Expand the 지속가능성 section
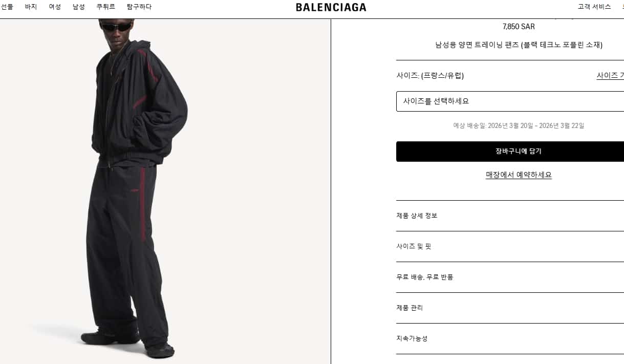 510,338
